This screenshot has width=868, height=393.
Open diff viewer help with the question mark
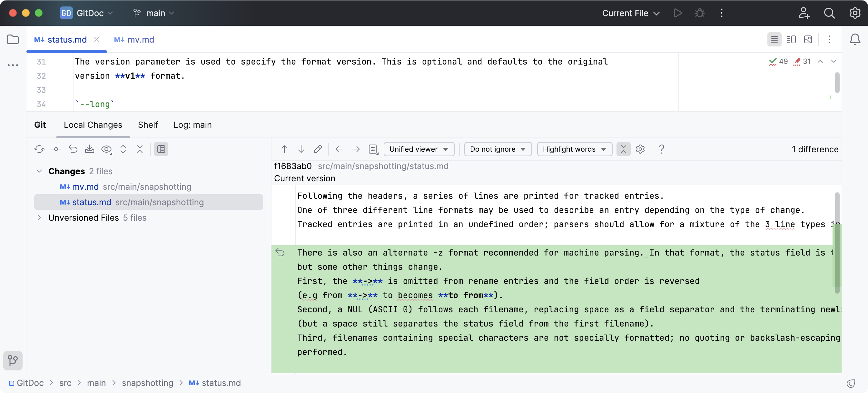click(x=661, y=149)
